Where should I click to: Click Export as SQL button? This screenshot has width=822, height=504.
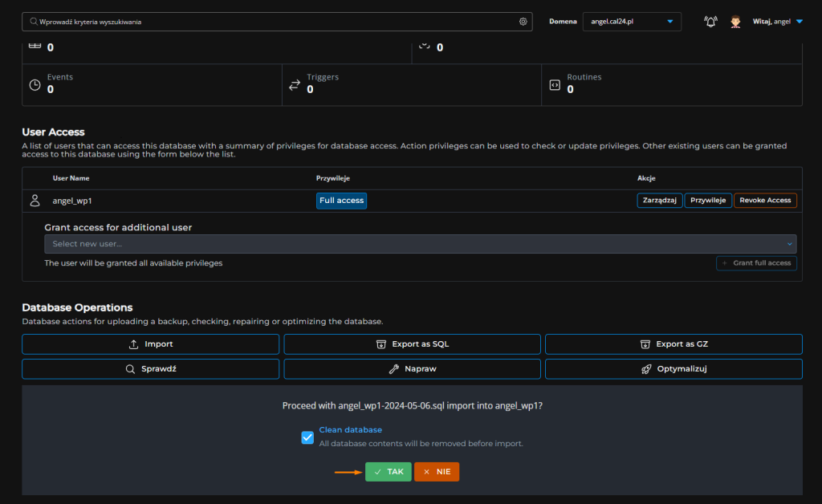click(x=412, y=344)
